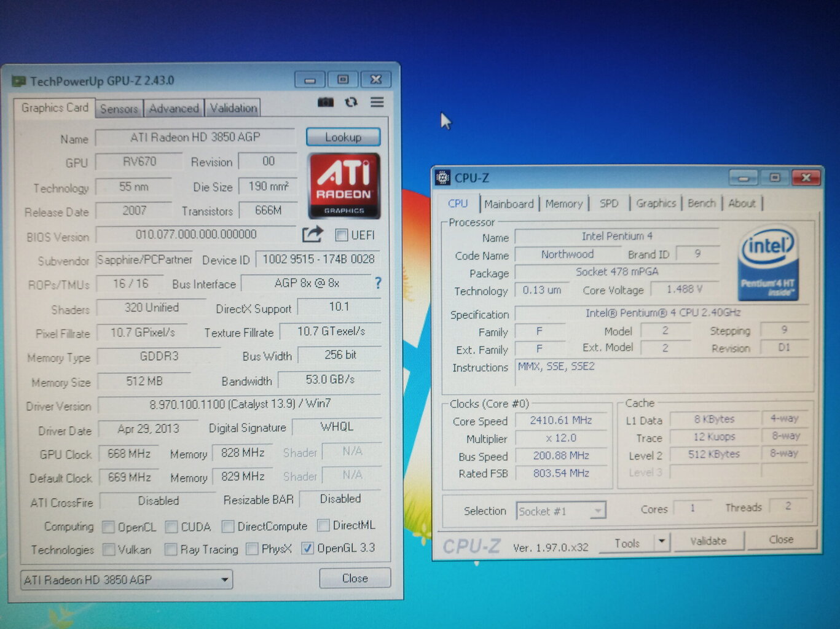Screen dimensions: 840x629
Task: Toggle the Vulkan checkbox
Action: pyautogui.click(x=109, y=549)
